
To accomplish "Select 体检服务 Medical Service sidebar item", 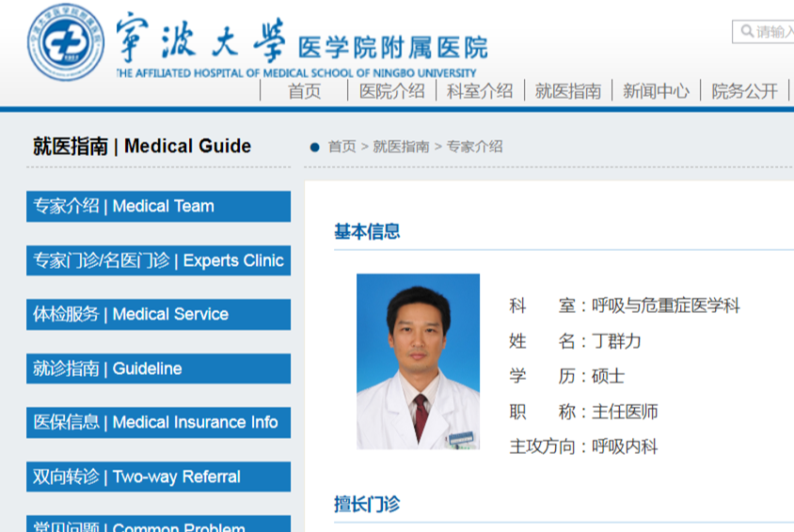I will pyautogui.click(x=158, y=315).
